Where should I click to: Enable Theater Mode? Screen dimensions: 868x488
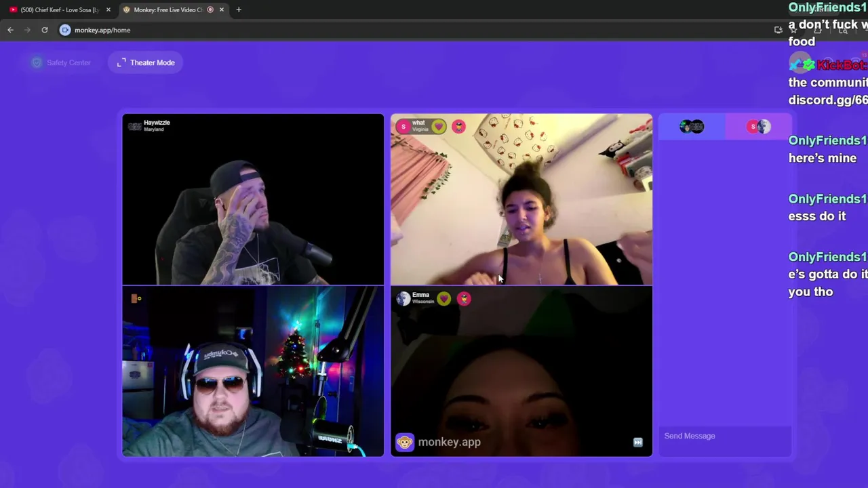(145, 62)
